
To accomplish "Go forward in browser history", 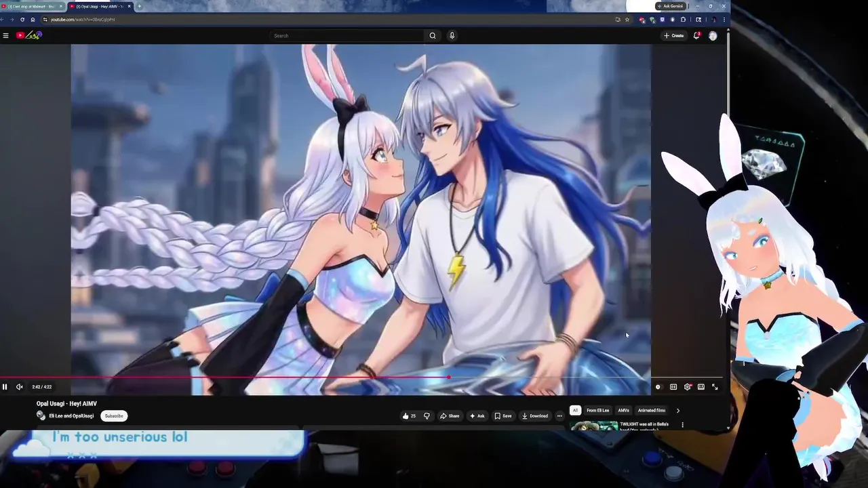I will 12,20.
